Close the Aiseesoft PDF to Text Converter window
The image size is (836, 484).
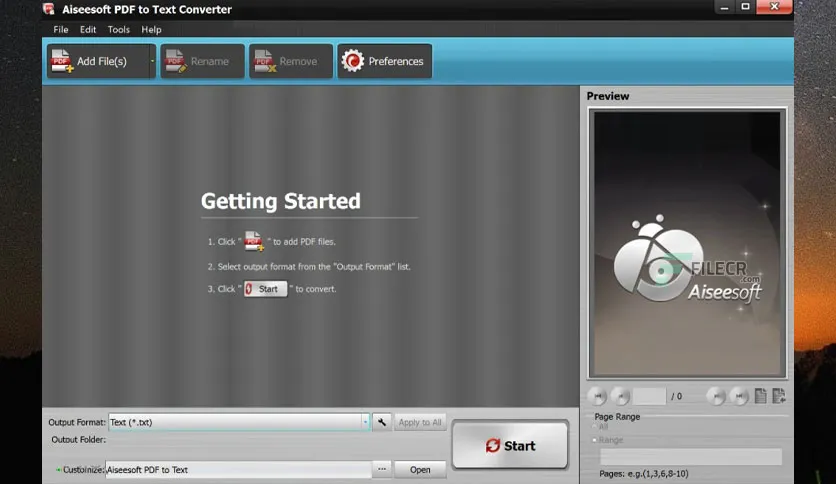click(x=774, y=7)
